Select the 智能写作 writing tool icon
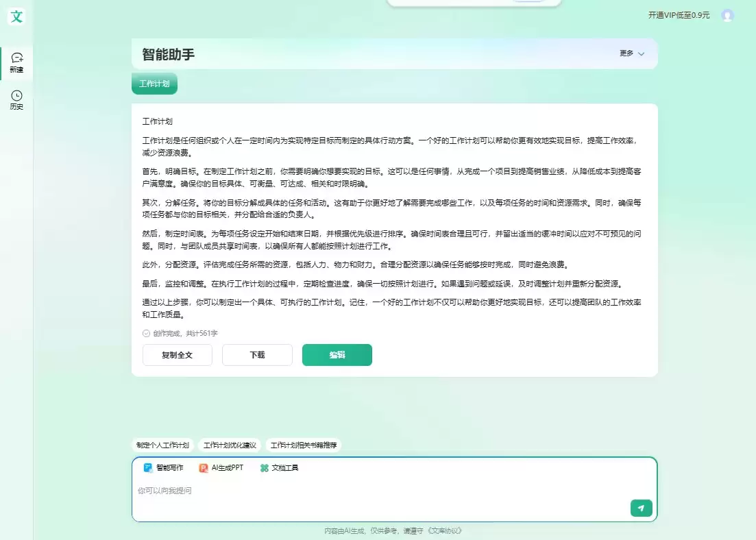This screenshot has width=756, height=540. (148, 468)
